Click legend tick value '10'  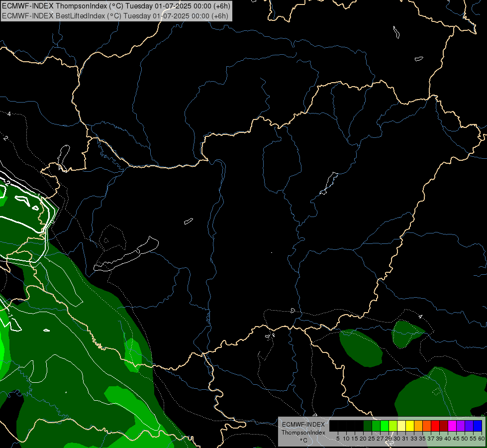tap(346, 439)
